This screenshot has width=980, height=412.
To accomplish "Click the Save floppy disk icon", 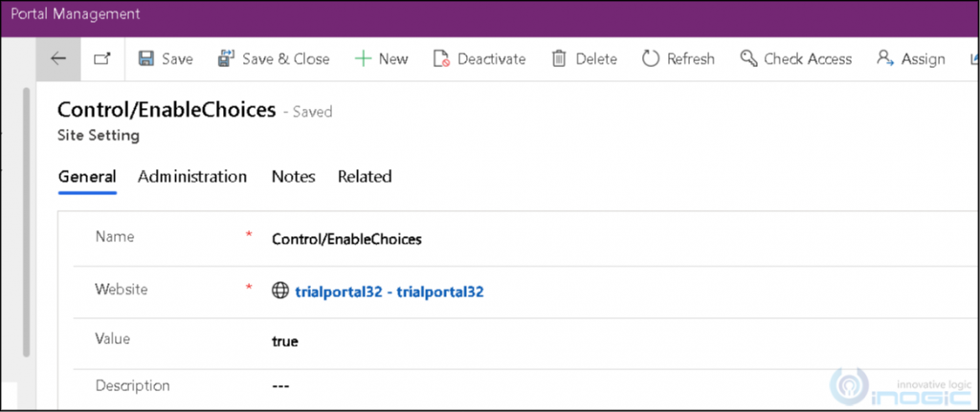I will pos(146,59).
